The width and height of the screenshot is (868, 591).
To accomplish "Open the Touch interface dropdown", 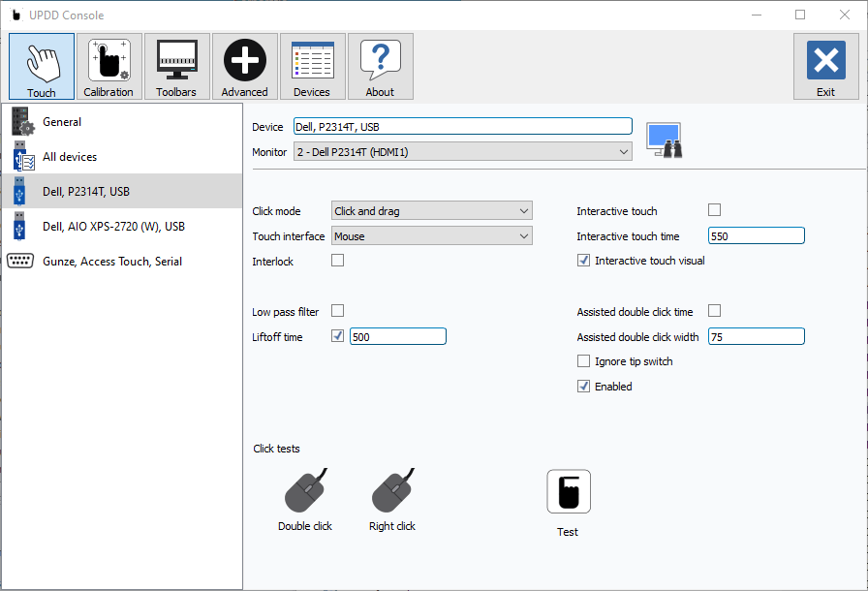I will [x=432, y=236].
